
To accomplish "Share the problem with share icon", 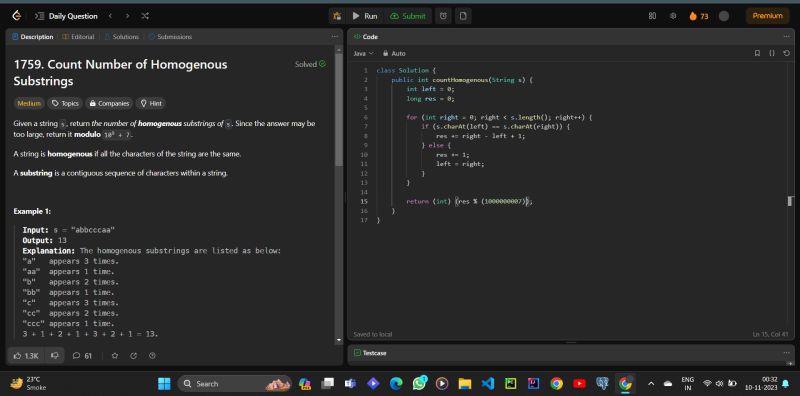I will pyautogui.click(x=134, y=356).
